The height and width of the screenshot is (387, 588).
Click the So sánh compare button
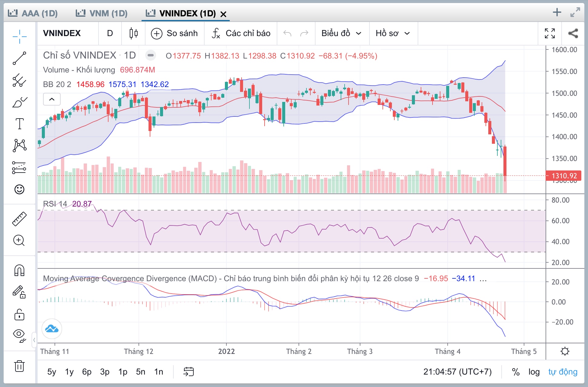175,33
